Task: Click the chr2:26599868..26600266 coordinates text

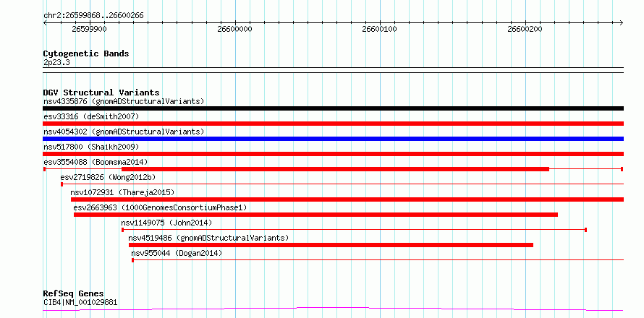Action: pos(93,16)
